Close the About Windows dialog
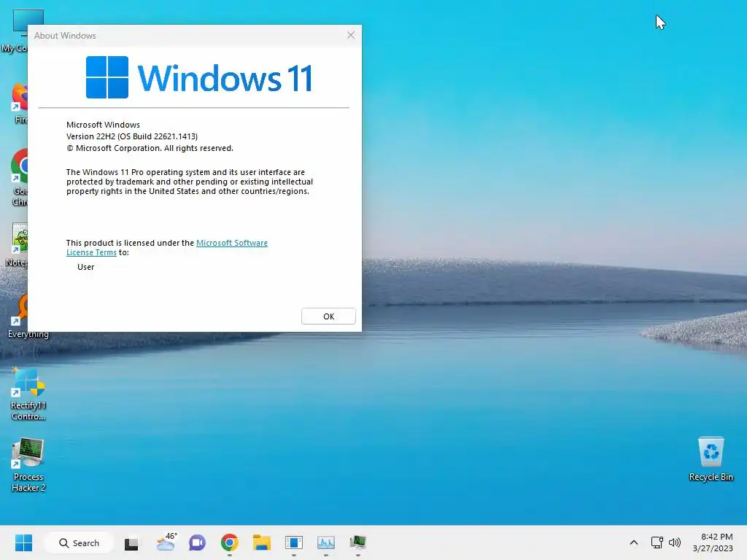747x560 pixels. click(x=351, y=35)
